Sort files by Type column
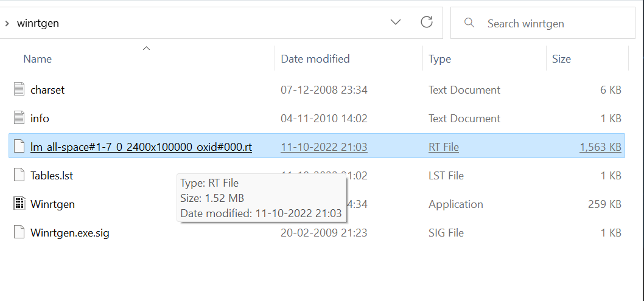 [x=439, y=59]
